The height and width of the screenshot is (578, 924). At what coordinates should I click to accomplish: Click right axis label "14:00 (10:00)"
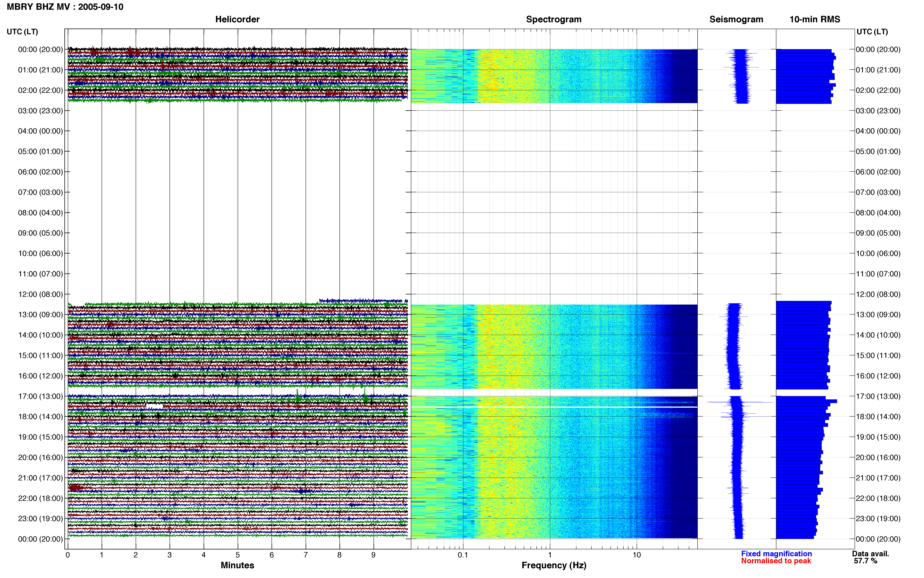pyautogui.click(x=878, y=335)
